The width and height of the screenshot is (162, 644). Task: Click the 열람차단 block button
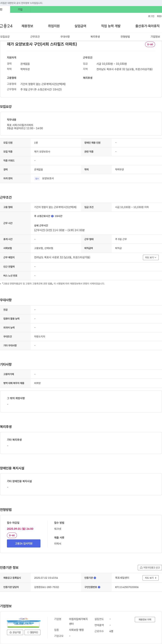pos(33,632)
